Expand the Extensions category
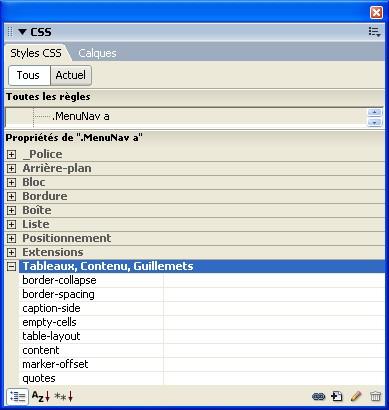 tap(11, 252)
